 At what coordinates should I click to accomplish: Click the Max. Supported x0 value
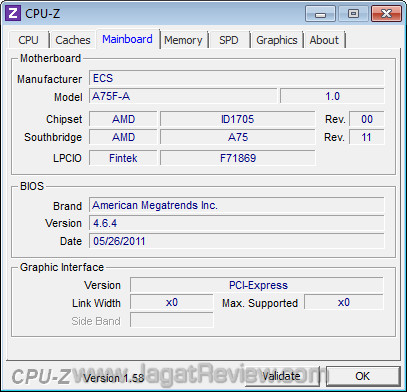(x=344, y=302)
